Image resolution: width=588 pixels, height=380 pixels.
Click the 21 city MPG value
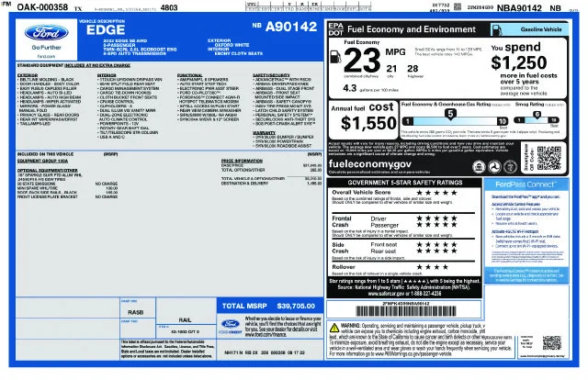click(x=391, y=69)
